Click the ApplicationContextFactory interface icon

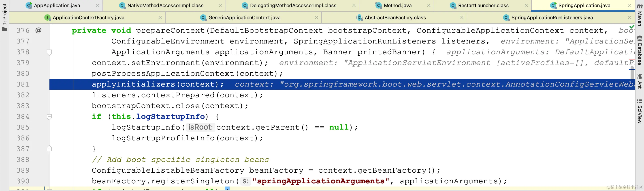(47, 17)
